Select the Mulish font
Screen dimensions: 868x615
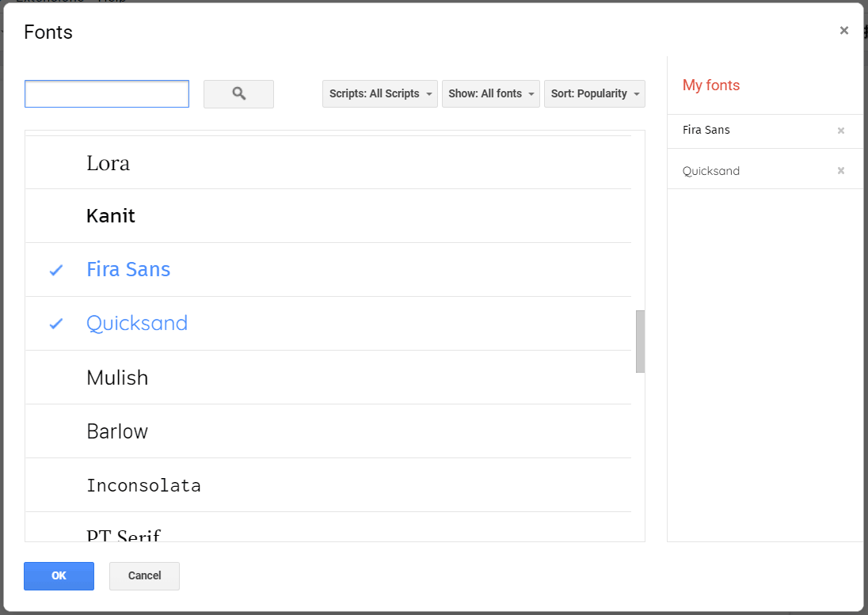coord(117,378)
